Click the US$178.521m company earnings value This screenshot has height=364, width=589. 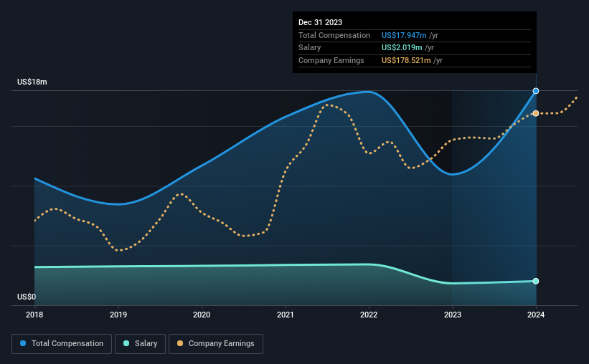[x=406, y=60]
